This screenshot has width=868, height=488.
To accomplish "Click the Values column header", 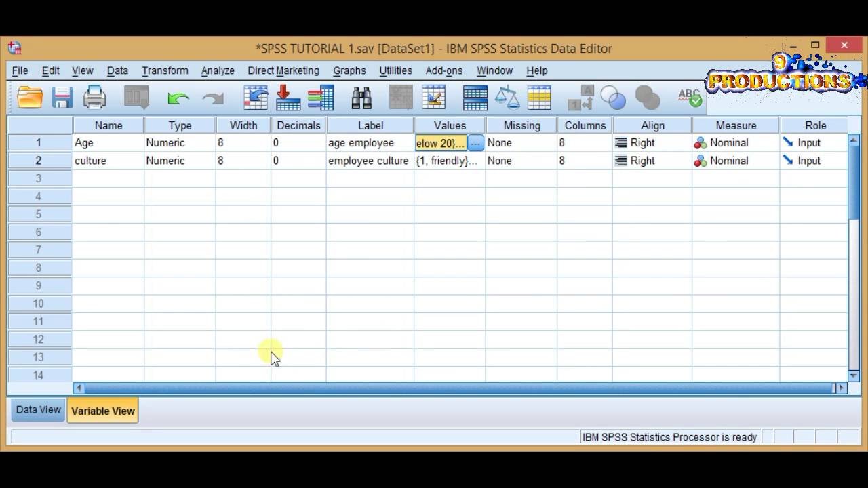I will point(450,125).
